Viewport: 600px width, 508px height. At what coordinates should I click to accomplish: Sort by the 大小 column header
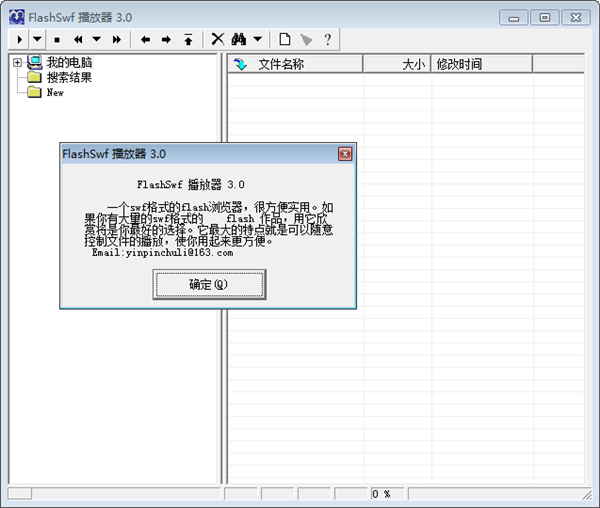click(397, 64)
